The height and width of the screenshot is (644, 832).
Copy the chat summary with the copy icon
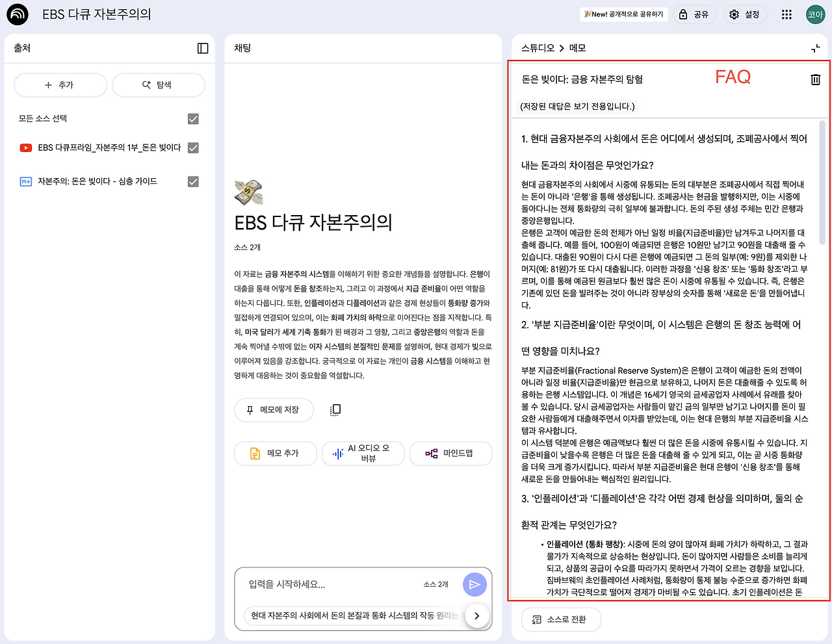[334, 409]
